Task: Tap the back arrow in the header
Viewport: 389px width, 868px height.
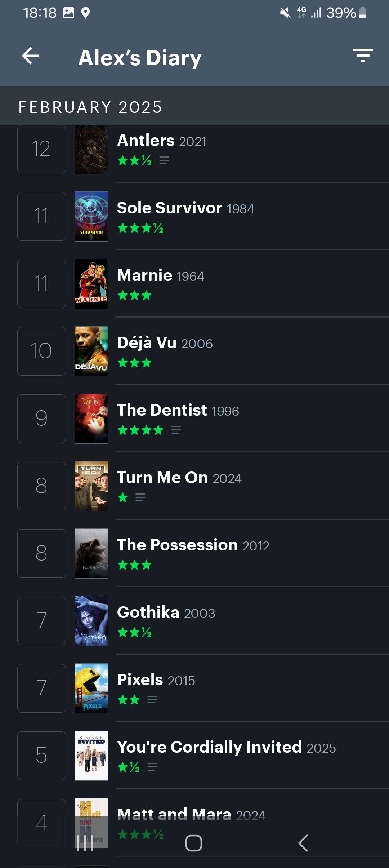Action: [31, 56]
